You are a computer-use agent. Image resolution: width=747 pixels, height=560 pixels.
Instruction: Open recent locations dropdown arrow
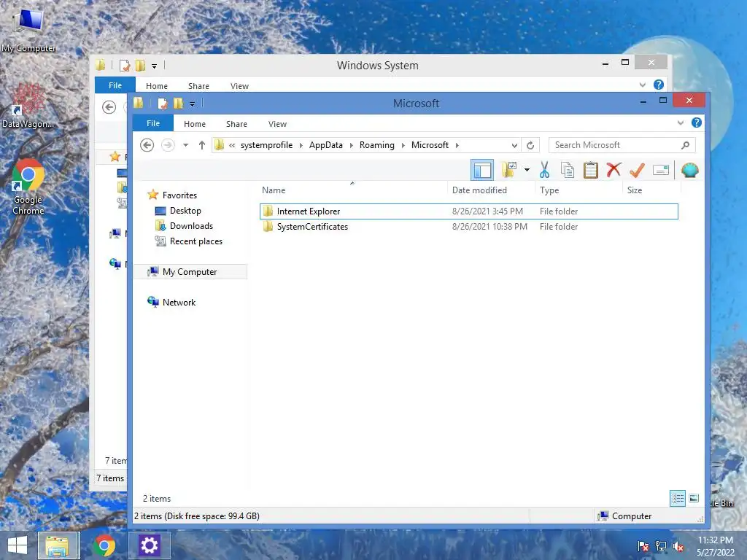pyautogui.click(x=186, y=145)
